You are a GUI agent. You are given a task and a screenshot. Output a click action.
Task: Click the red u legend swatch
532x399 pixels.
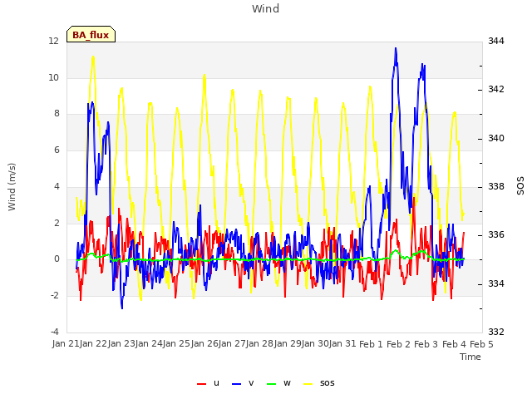201,384
